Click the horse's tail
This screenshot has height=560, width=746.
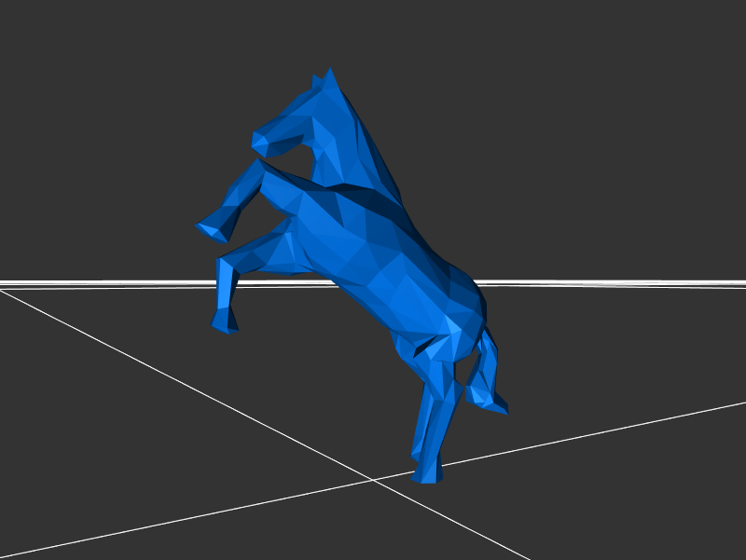(x=487, y=363)
